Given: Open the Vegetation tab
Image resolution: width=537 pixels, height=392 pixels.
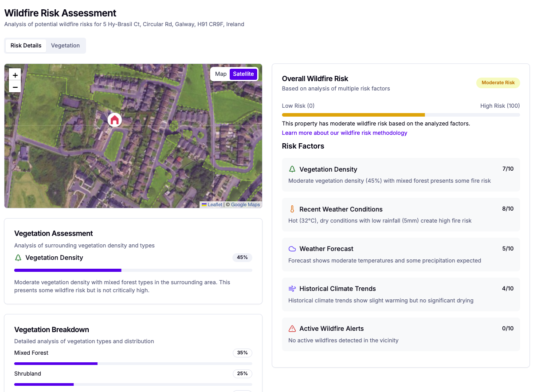Looking at the screenshot, I should [65, 46].
